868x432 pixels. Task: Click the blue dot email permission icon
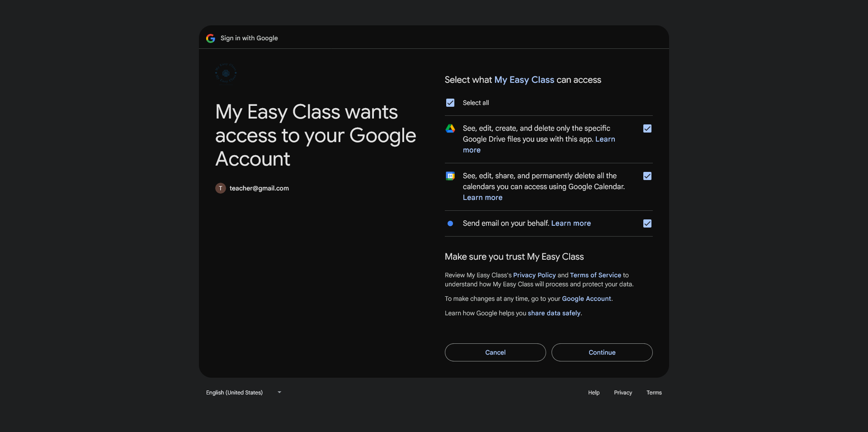coord(450,223)
